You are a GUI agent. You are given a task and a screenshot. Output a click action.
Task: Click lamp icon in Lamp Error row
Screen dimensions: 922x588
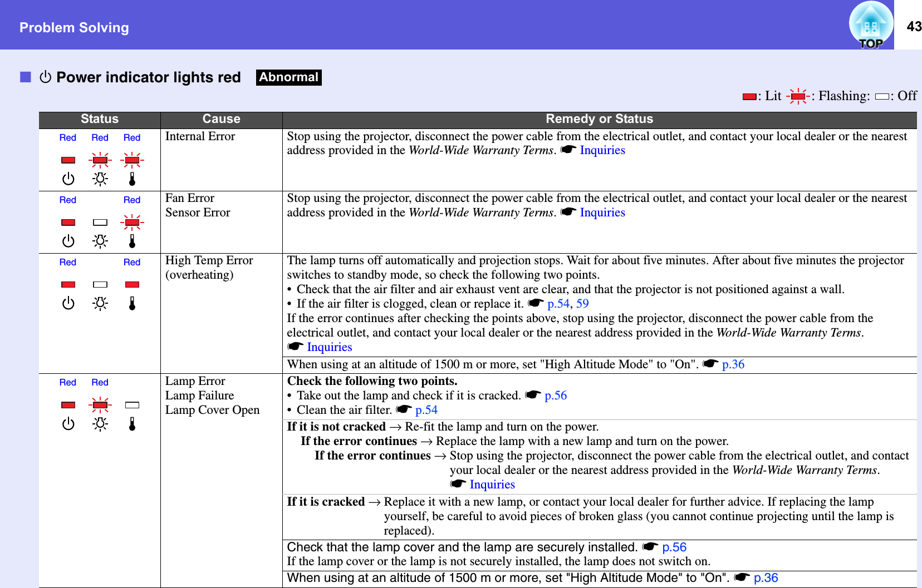(x=100, y=424)
